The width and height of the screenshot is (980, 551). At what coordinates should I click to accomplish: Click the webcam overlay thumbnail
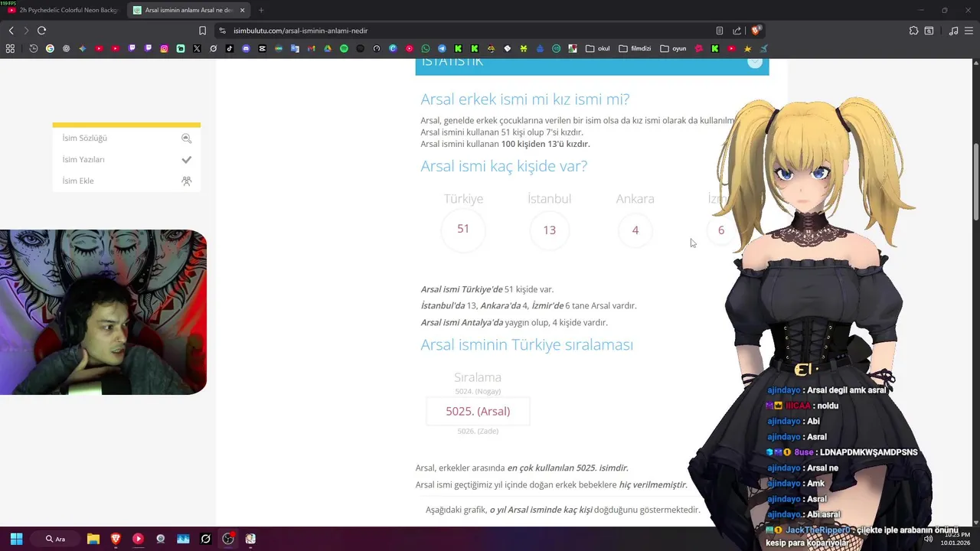tap(103, 312)
